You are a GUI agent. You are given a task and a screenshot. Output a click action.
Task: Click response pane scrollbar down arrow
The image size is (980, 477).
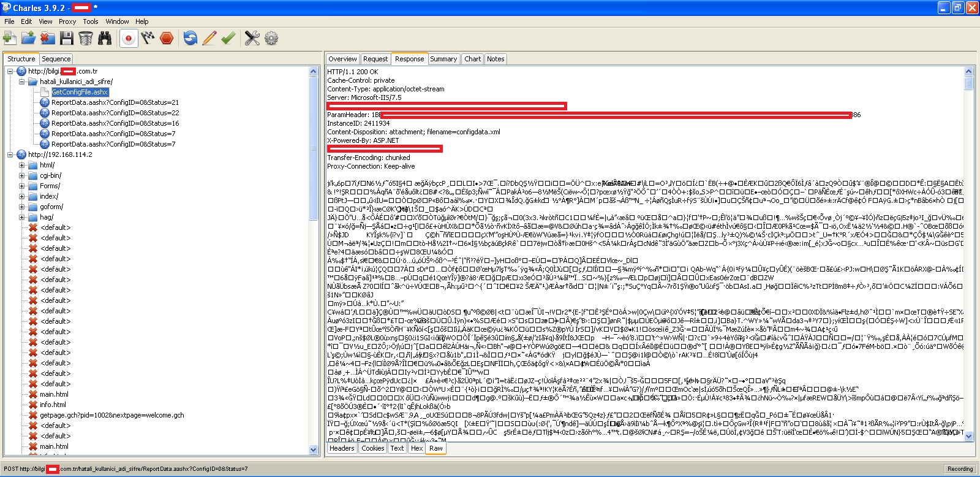[x=968, y=435]
